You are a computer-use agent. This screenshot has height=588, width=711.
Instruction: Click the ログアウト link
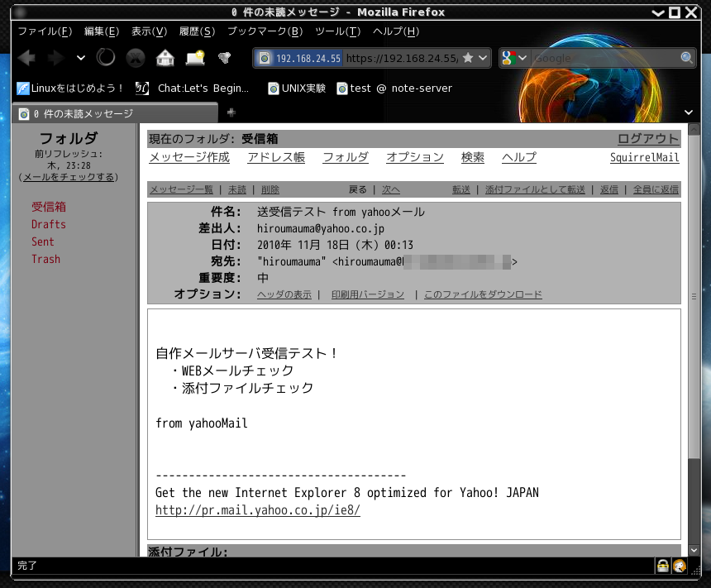pyautogui.click(x=648, y=139)
